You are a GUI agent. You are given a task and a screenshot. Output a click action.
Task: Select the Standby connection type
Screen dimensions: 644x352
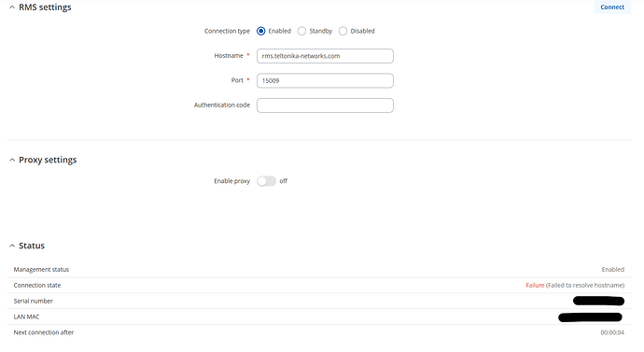point(301,31)
